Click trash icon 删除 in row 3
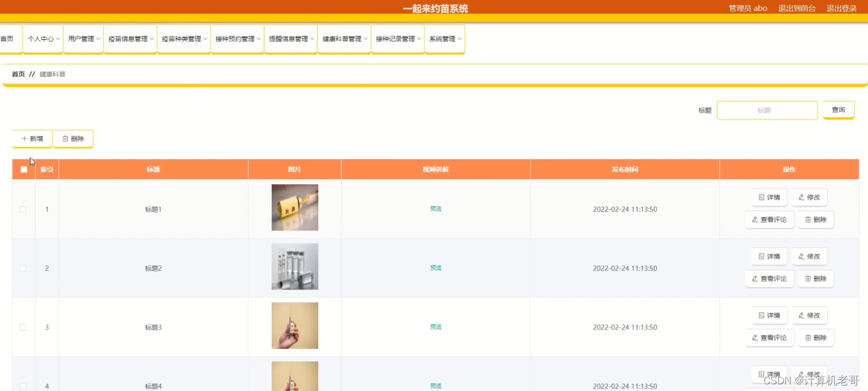The height and width of the screenshot is (391, 868). [808, 338]
